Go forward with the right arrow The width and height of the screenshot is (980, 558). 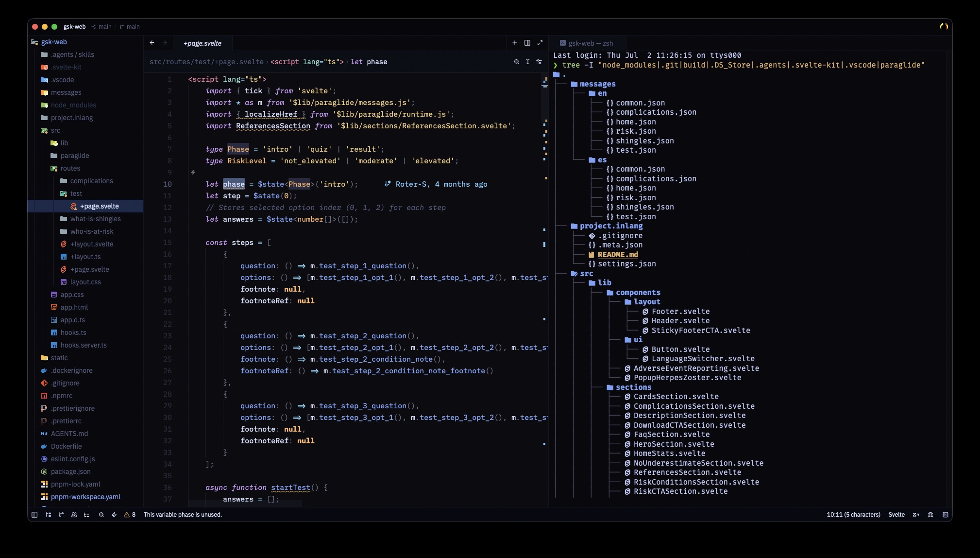coord(165,43)
